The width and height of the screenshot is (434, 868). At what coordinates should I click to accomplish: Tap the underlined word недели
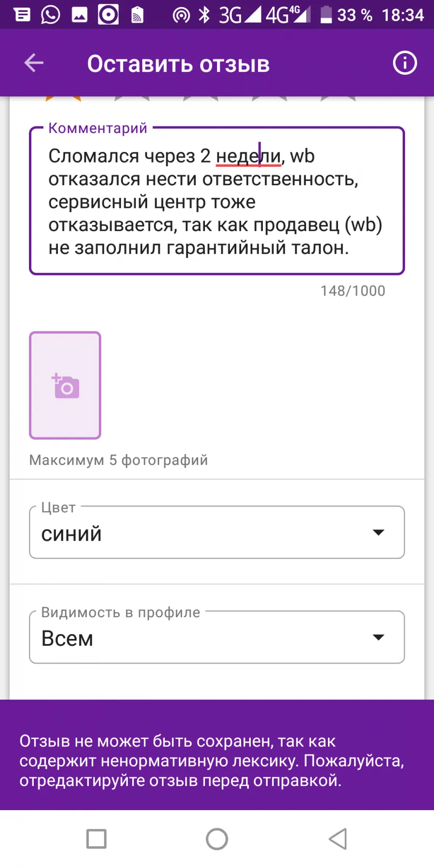[248, 156]
